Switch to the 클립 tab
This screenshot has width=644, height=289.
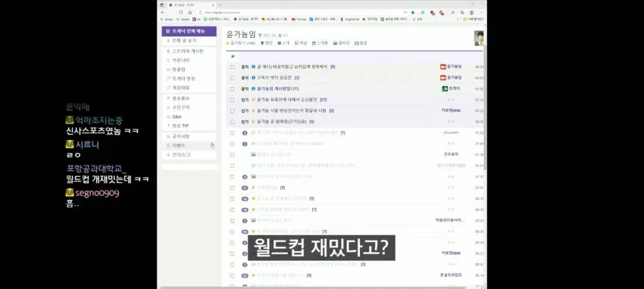coord(361,43)
